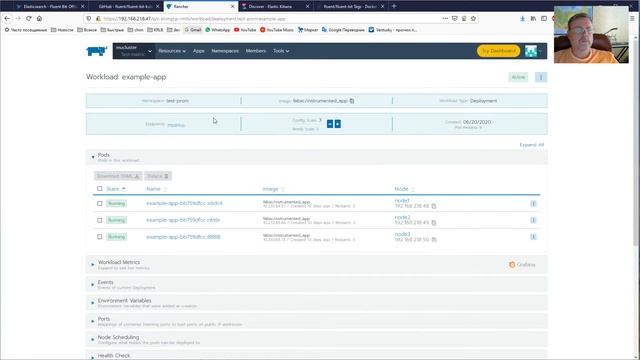Click the Try Dashboard button
The width and height of the screenshot is (640, 360).
pyautogui.click(x=498, y=51)
